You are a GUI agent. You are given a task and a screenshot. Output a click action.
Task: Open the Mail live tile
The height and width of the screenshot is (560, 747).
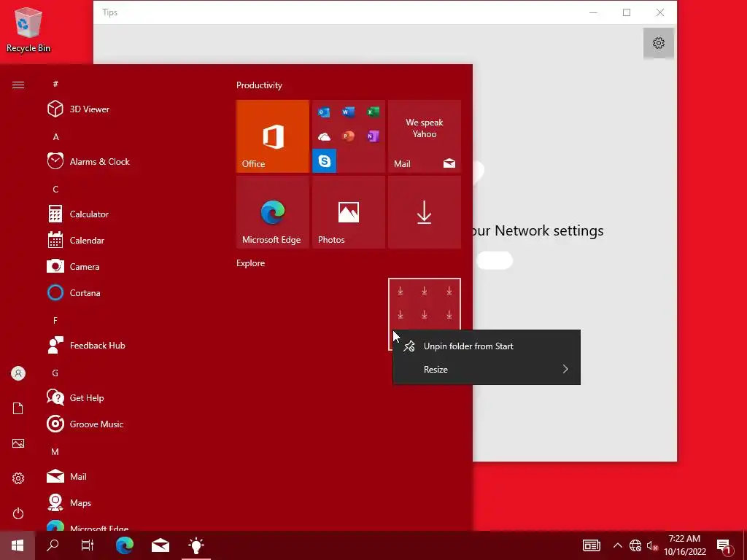pyautogui.click(x=425, y=136)
